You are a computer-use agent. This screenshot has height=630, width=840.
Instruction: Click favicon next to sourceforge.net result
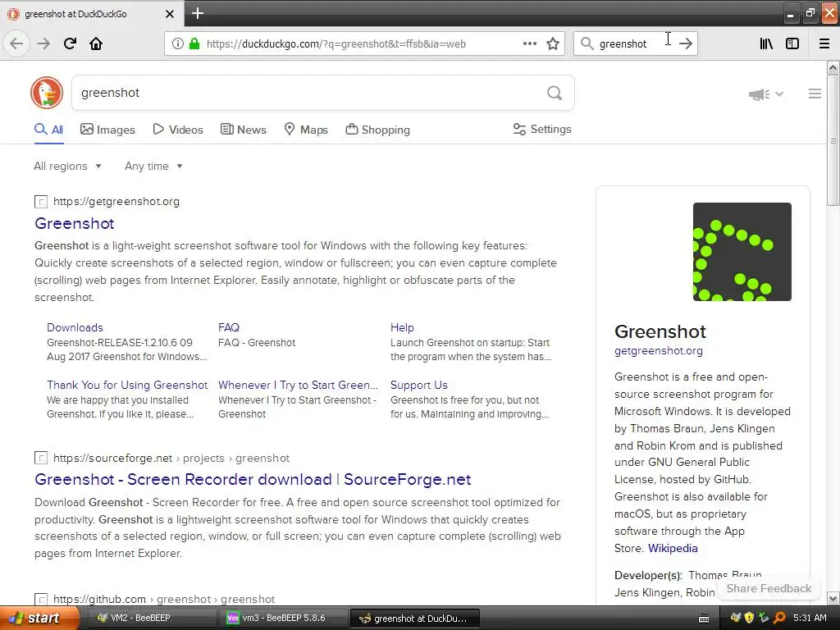pyautogui.click(x=41, y=458)
